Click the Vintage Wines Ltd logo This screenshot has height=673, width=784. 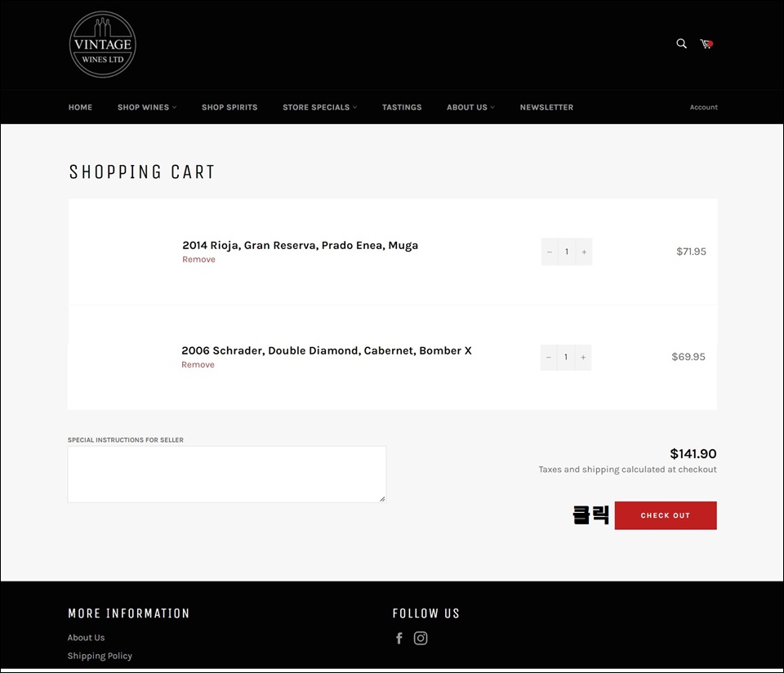tap(102, 45)
